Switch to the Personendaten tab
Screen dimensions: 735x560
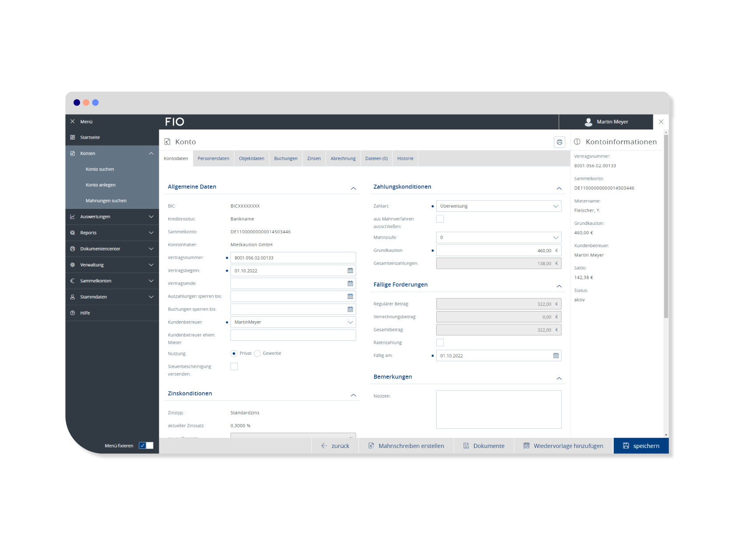tap(213, 158)
